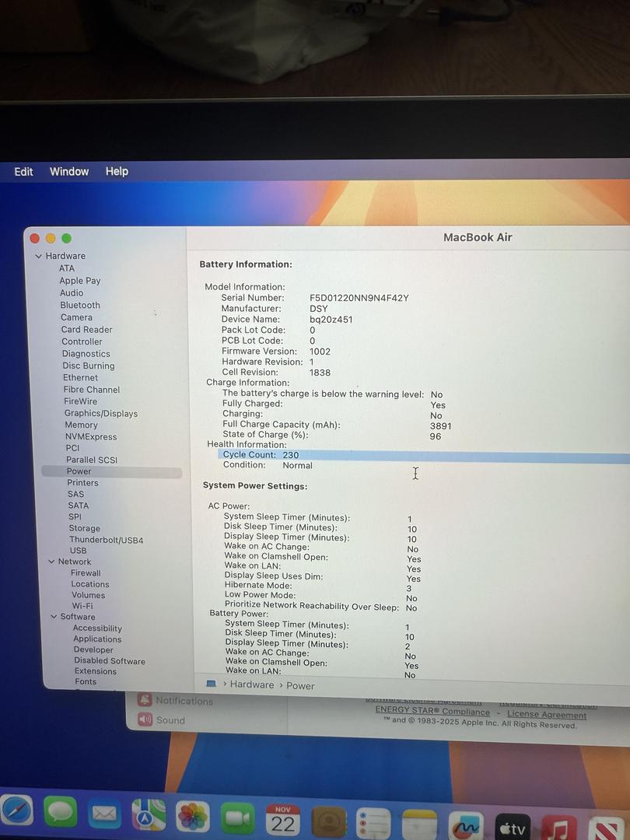Screen dimensions: 630x840
Task: Open ENERGY STAR Compliance link in background window
Action: (x=432, y=710)
